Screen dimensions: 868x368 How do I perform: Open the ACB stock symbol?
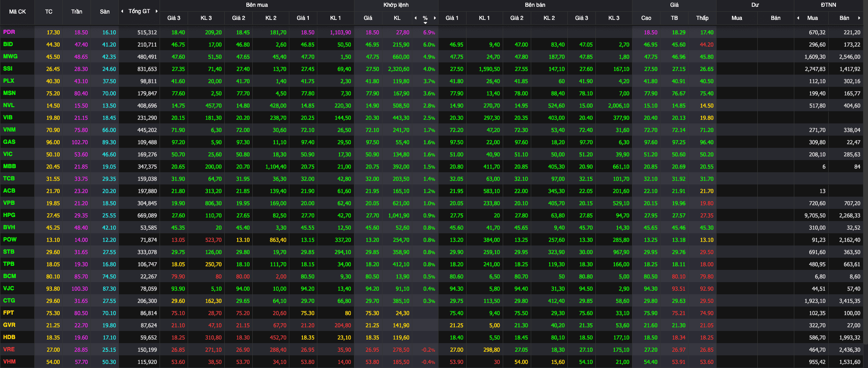9,191
